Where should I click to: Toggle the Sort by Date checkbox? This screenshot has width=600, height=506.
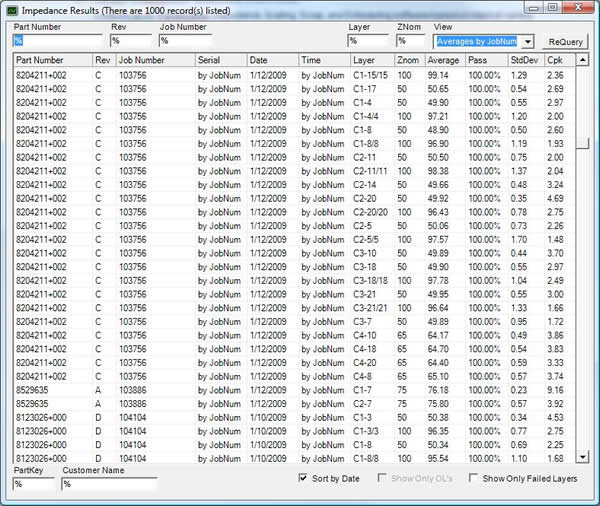click(x=303, y=478)
